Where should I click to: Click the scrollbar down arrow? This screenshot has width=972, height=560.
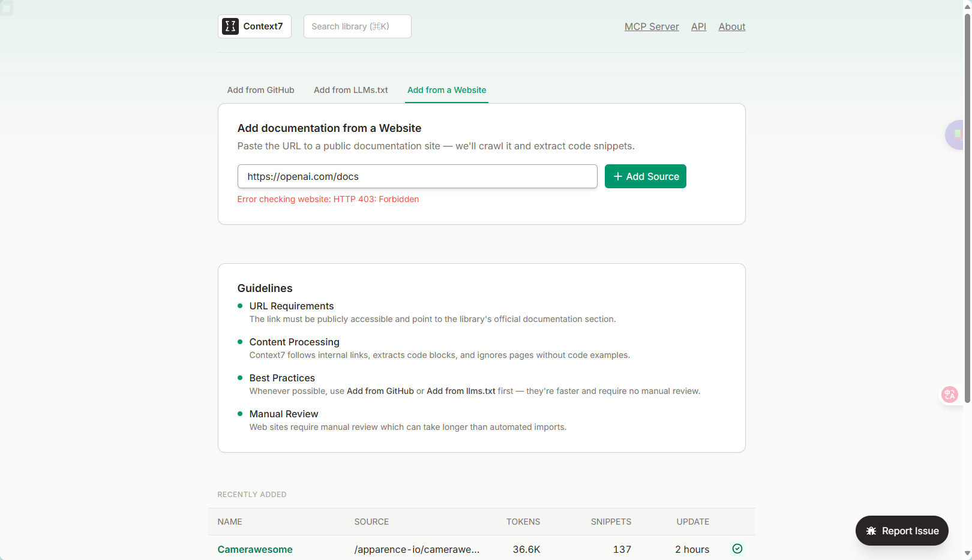(967, 554)
